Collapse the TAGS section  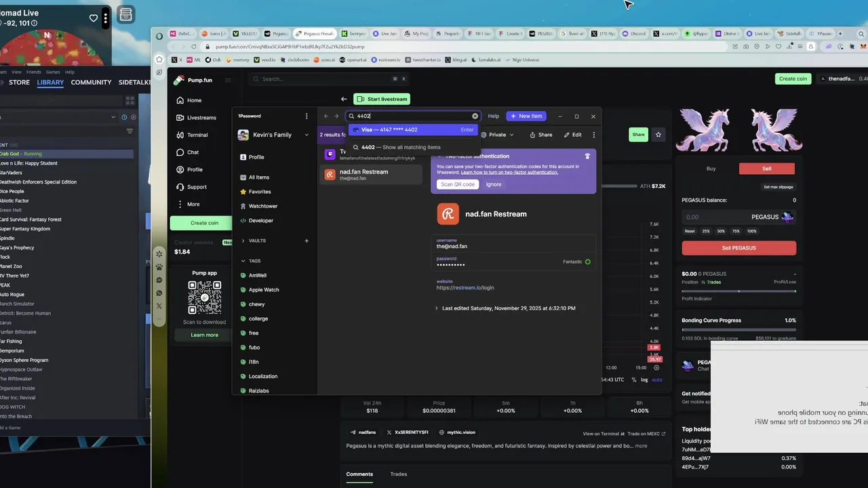243,261
